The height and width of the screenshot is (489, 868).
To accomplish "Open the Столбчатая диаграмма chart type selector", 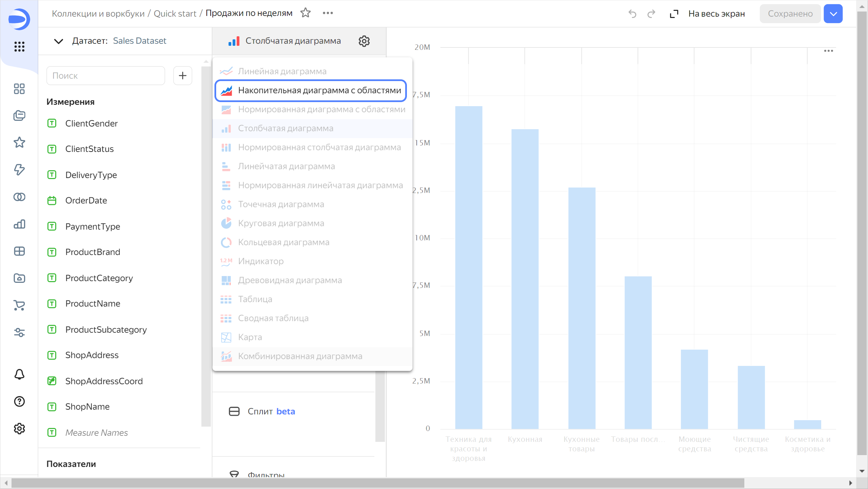I will click(x=293, y=41).
